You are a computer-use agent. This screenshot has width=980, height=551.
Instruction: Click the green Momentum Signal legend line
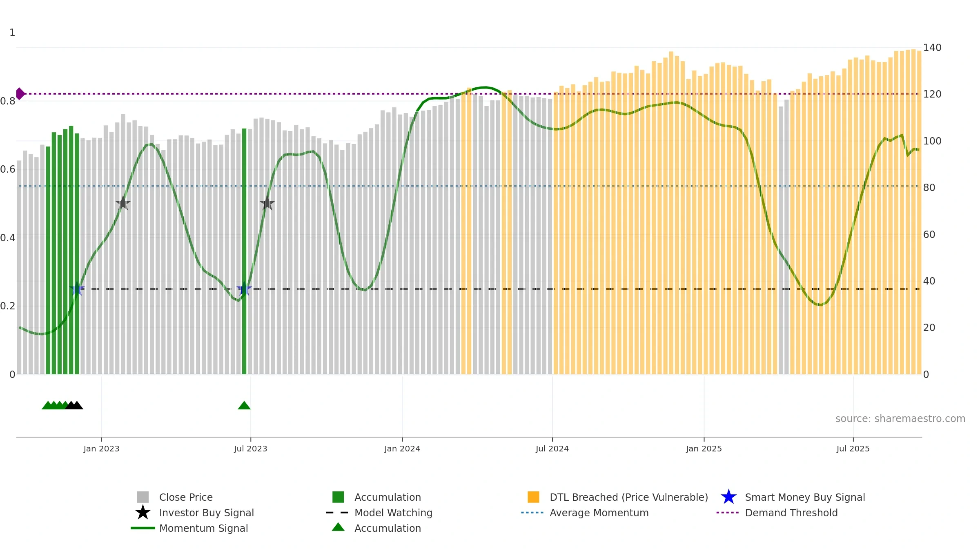pos(143,528)
